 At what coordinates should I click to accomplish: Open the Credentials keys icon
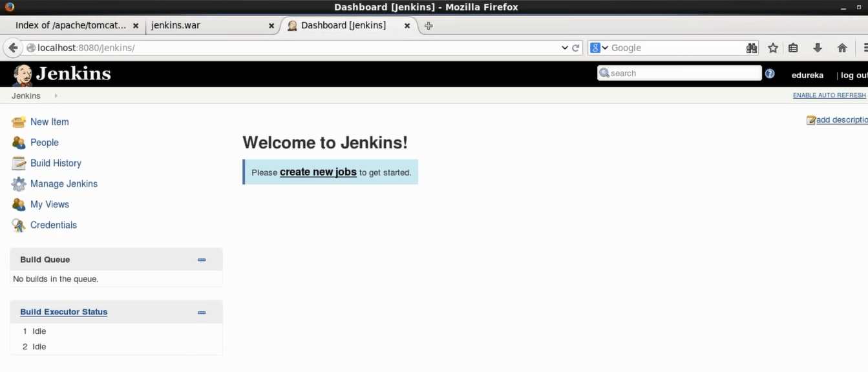(x=19, y=225)
